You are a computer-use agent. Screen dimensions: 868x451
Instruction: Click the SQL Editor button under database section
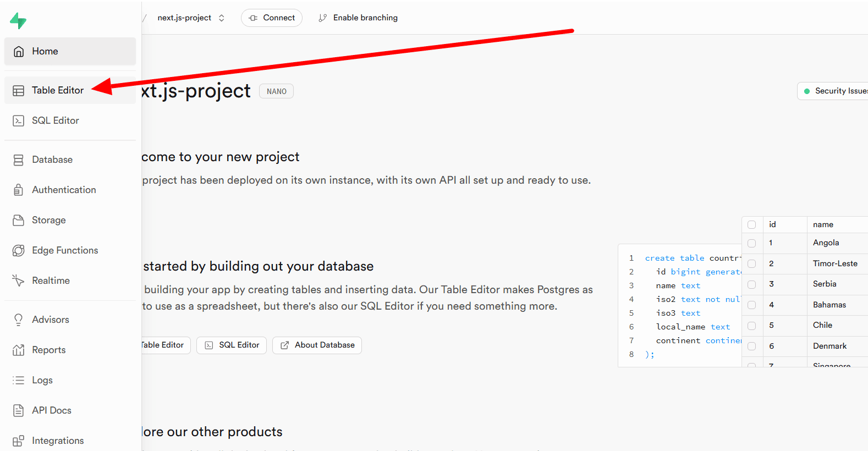tap(232, 345)
